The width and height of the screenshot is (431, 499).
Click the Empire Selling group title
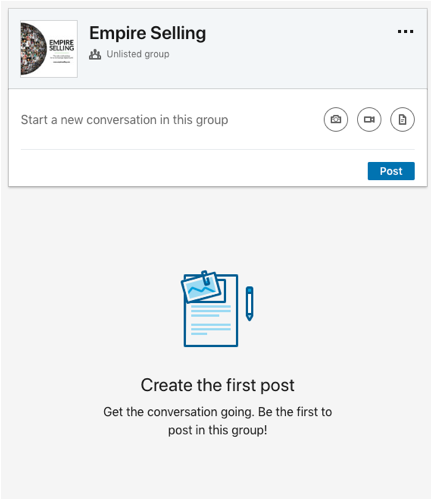coord(148,33)
